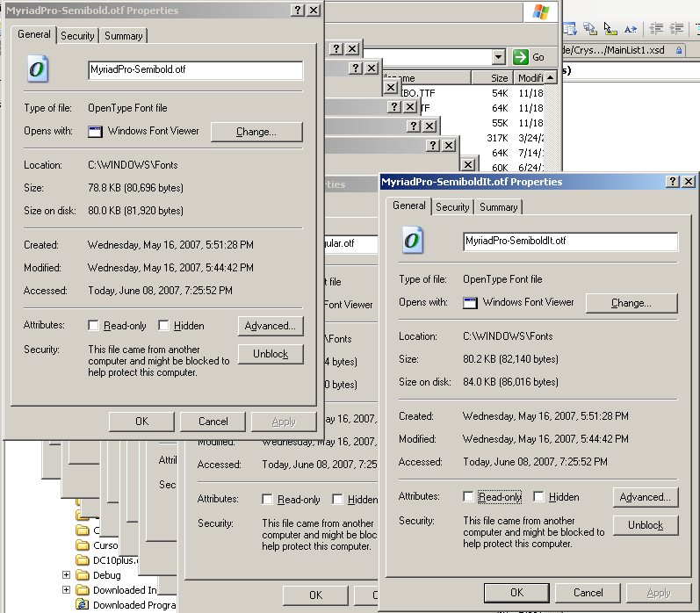Click Change... in MyriadPro-SemiboldIt Properties
This screenshot has width=700, height=613.
pyautogui.click(x=631, y=303)
